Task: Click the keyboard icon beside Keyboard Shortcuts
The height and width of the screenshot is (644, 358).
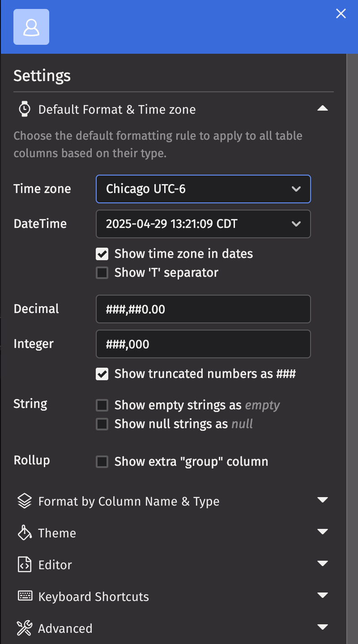Action: point(24,596)
